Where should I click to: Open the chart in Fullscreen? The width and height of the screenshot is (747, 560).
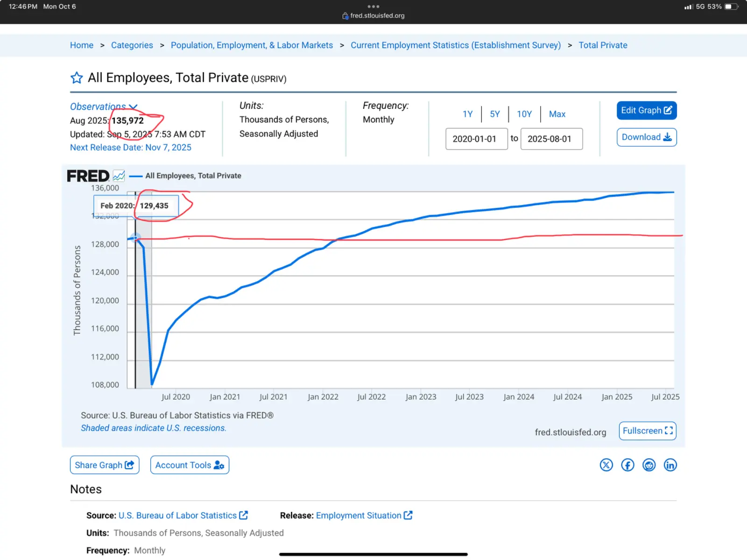647,431
